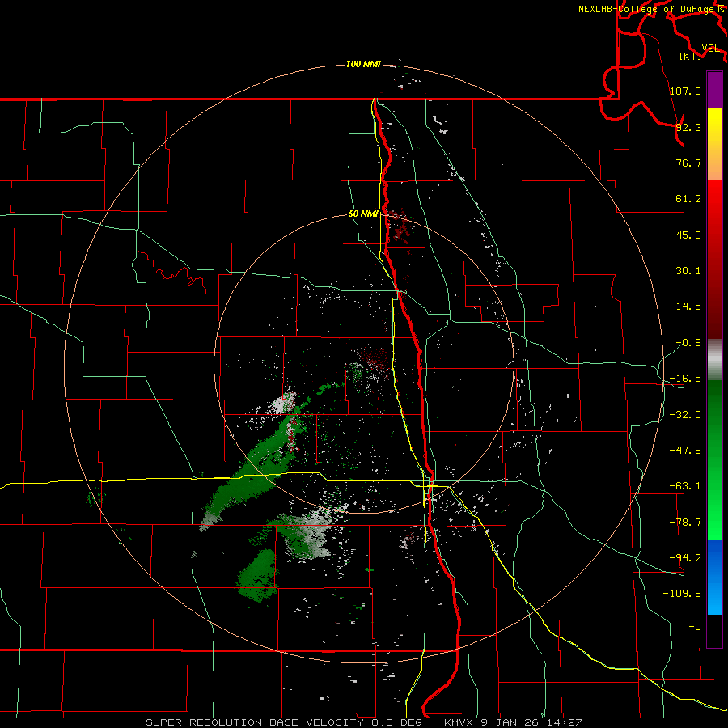Select the -63.1 velocity scale value

tap(685, 486)
